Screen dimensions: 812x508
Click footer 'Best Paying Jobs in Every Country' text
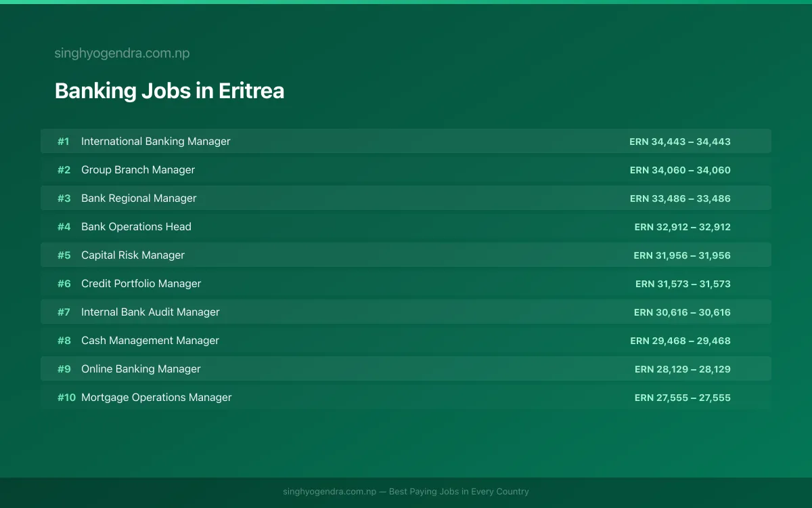click(459, 492)
